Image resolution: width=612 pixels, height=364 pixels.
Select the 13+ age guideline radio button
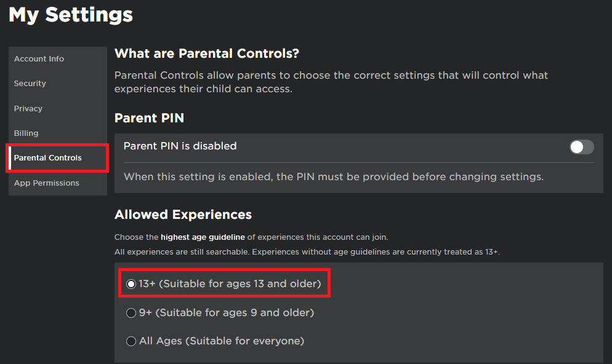(131, 284)
